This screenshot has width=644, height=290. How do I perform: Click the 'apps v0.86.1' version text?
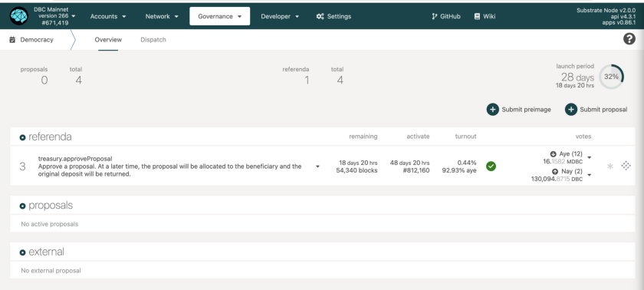[x=619, y=23]
